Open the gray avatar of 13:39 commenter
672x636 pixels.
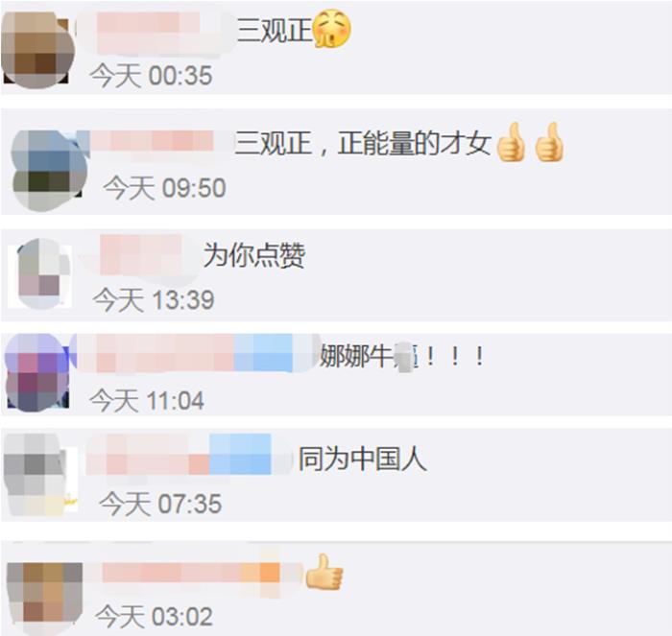[x=40, y=274]
